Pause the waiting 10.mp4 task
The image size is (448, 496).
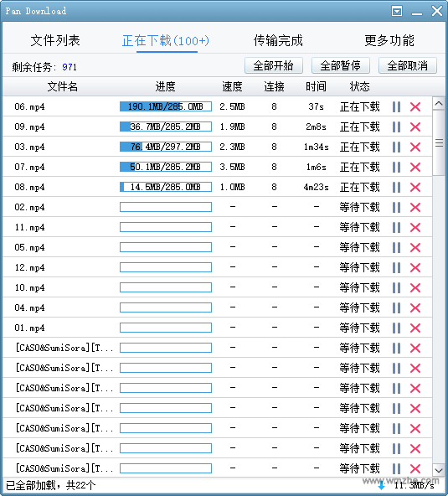point(396,288)
